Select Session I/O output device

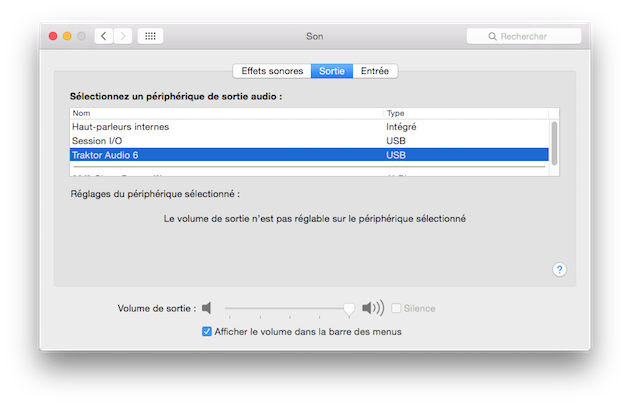point(309,141)
